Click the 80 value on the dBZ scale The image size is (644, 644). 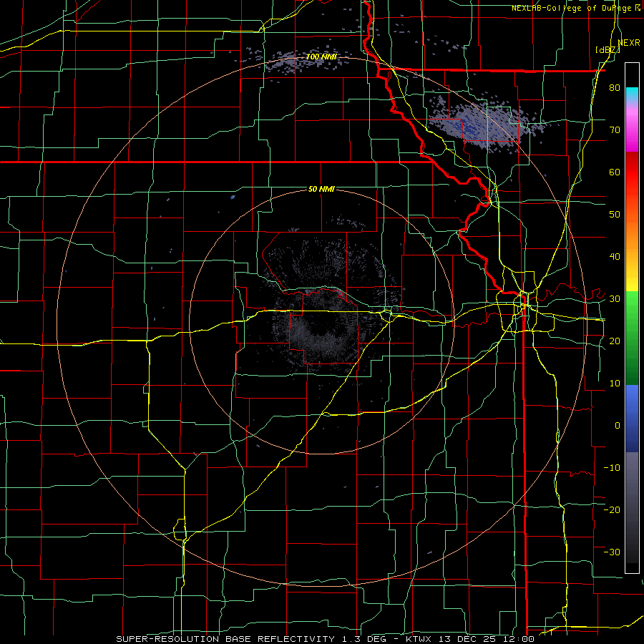(x=615, y=88)
